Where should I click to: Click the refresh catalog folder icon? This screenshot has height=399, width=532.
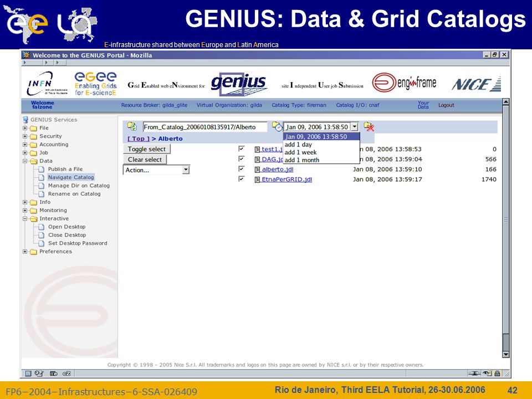click(x=132, y=126)
